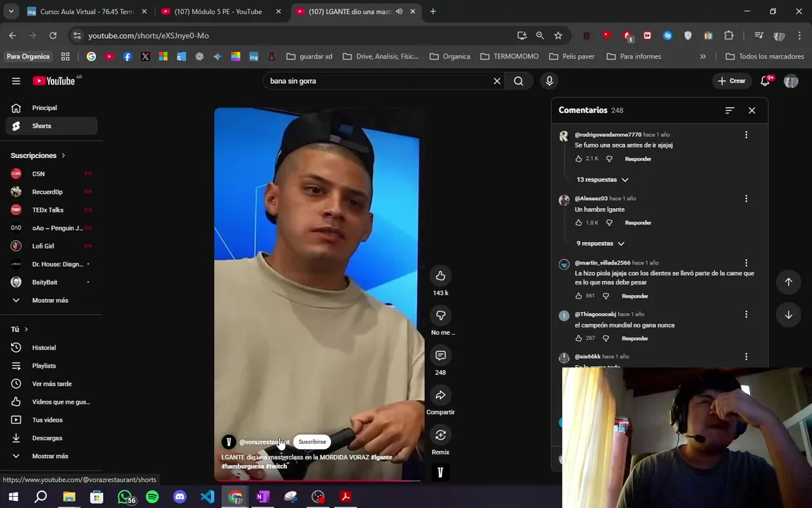Select Shorts in the sidebar
Viewport: 812px width, 508px height.
click(51, 126)
